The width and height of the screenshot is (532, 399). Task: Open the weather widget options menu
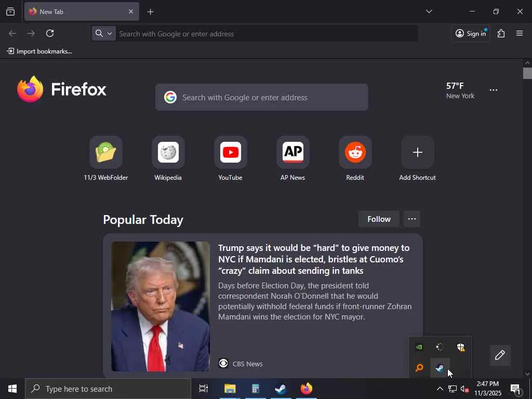[x=494, y=90]
